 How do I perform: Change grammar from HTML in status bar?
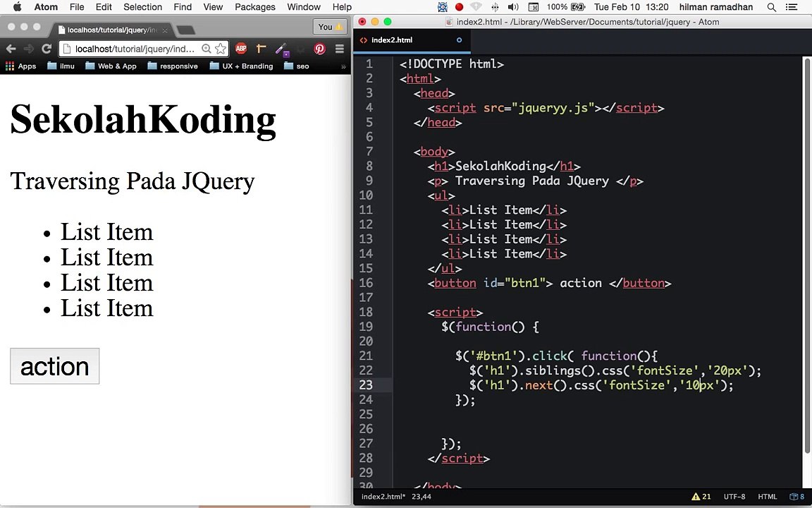click(x=767, y=497)
